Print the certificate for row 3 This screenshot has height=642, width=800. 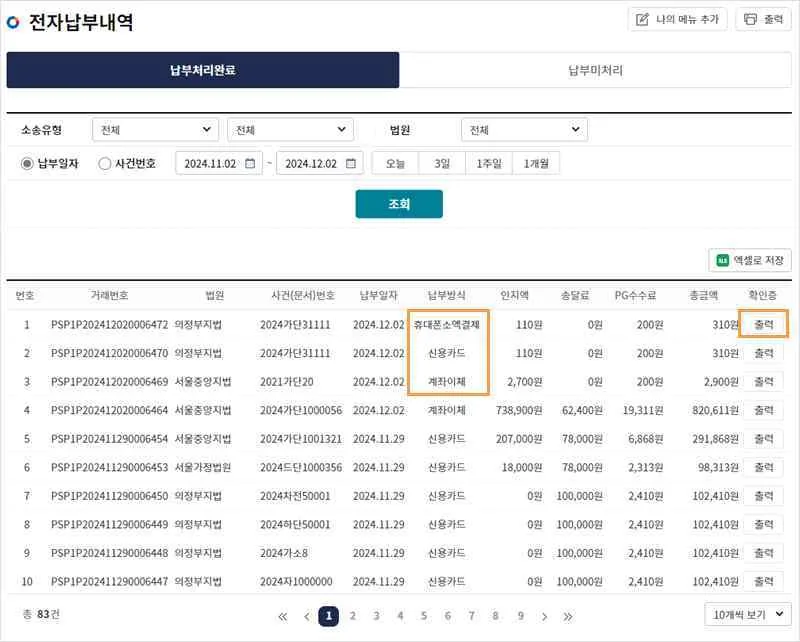coord(763,382)
